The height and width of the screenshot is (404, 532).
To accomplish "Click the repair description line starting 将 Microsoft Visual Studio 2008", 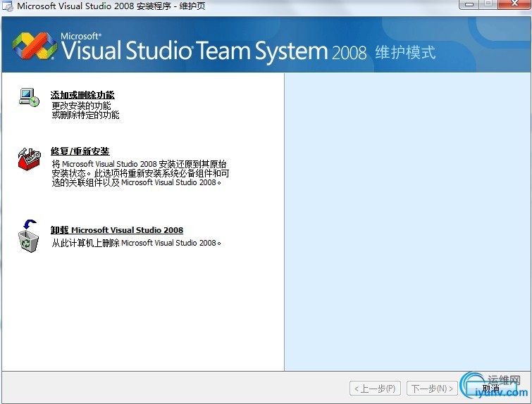I will (x=139, y=164).
